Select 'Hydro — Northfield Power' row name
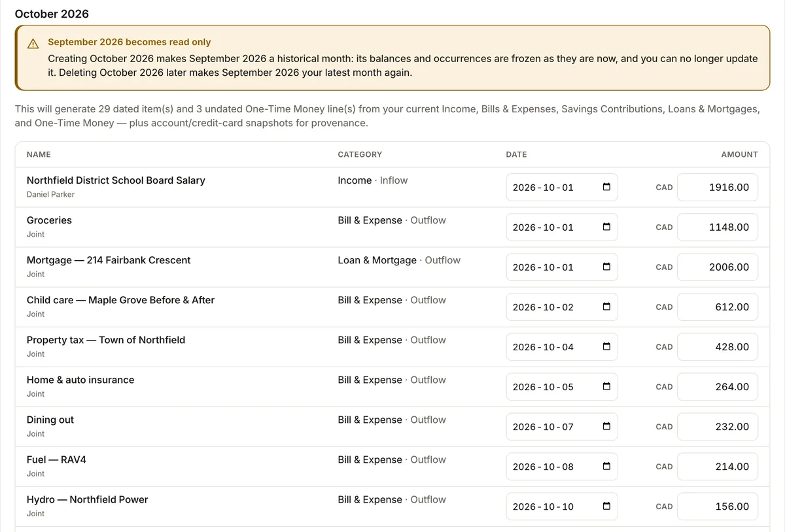785x532 pixels. tap(88, 499)
